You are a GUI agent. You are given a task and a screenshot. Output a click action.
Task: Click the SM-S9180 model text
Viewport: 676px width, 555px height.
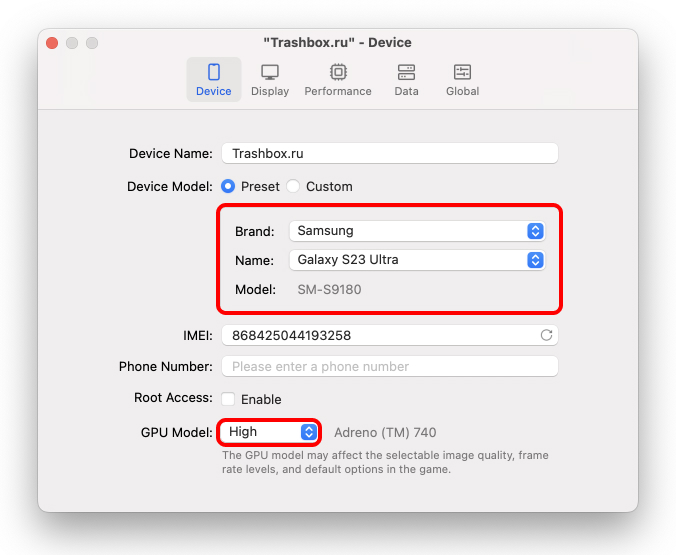329,289
